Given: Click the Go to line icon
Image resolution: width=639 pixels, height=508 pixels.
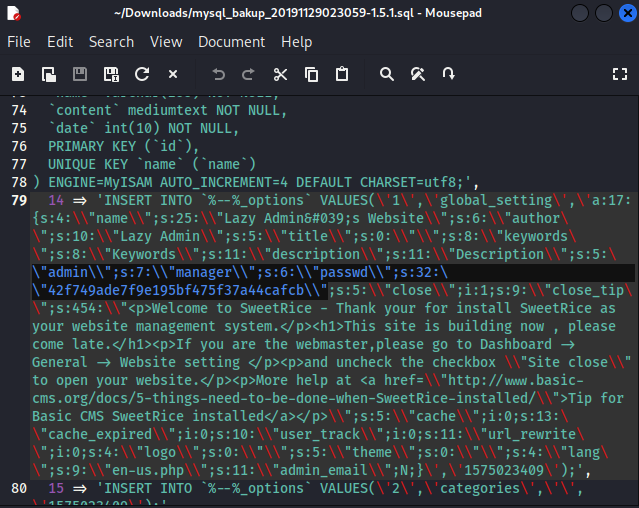Looking at the screenshot, I should click(x=449, y=74).
